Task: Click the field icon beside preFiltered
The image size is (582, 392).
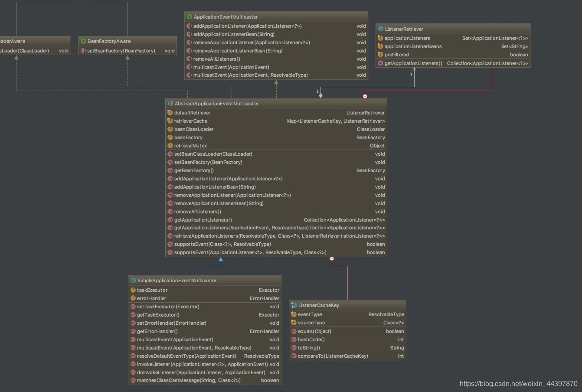Action: tap(380, 55)
